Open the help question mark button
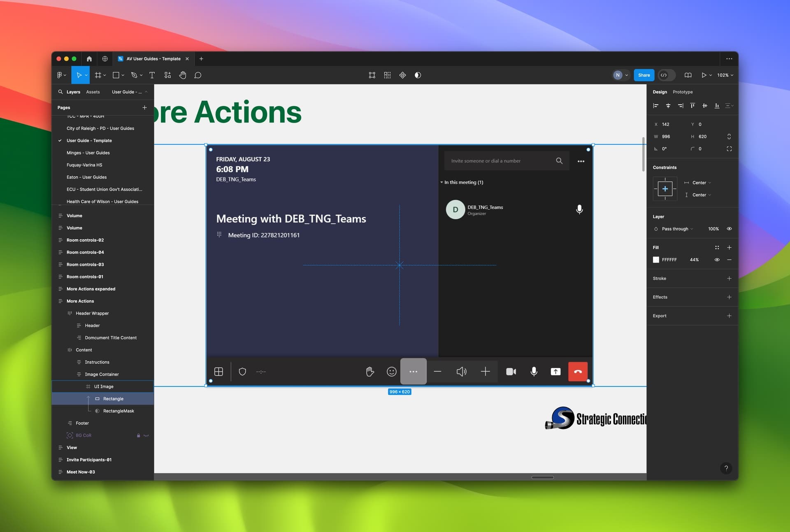This screenshot has height=532, width=790. [x=726, y=468]
